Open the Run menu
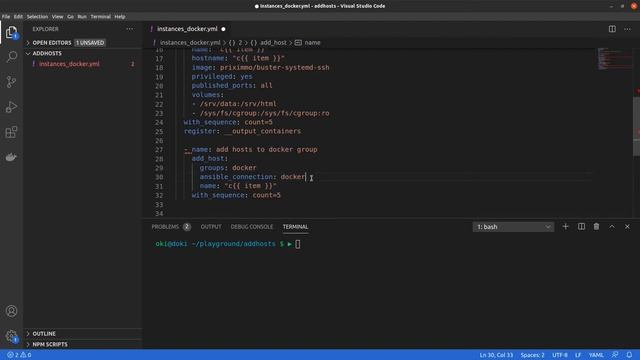The height and width of the screenshot is (360, 640). tap(82, 17)
